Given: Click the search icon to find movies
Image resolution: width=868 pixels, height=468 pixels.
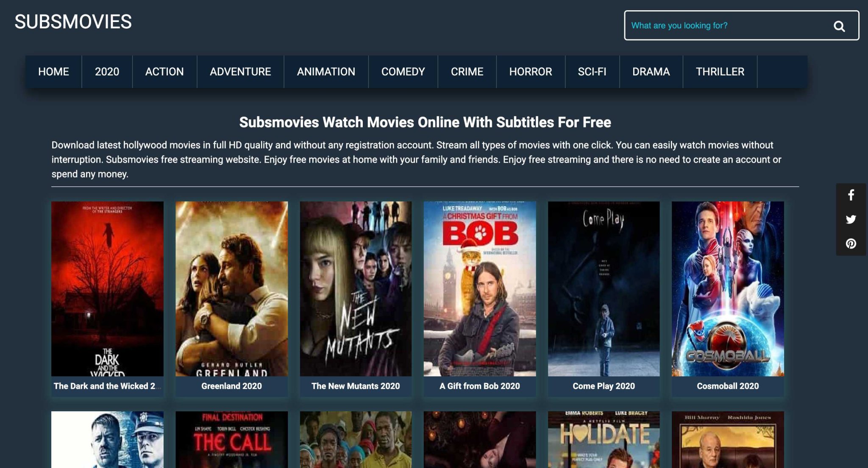Looking at the screenshot, I should tap(840, 25).
